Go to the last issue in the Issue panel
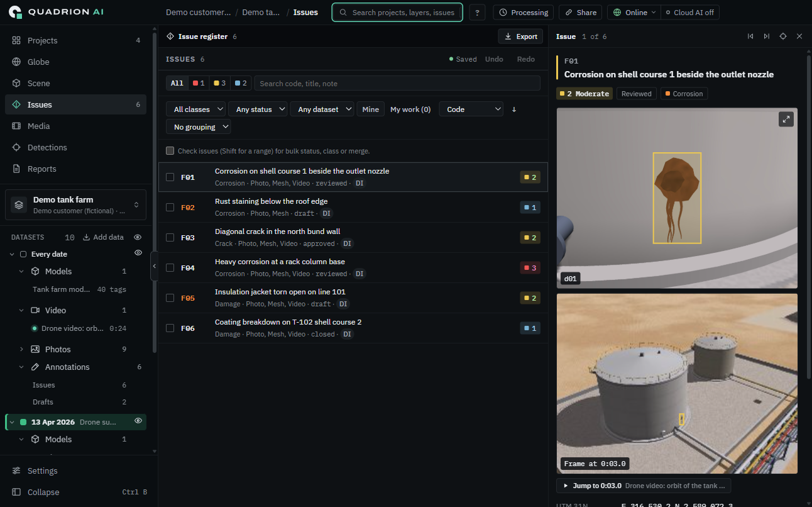 click(767, 36)
